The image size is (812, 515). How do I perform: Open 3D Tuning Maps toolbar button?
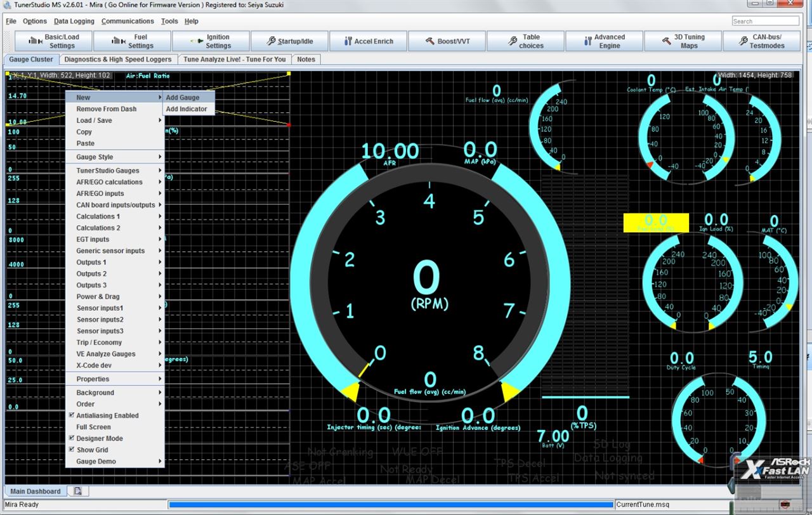tap(683, 41)
